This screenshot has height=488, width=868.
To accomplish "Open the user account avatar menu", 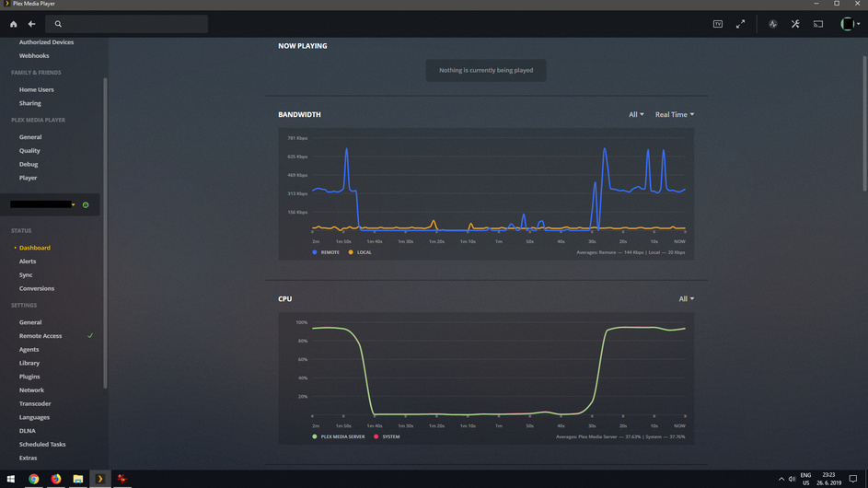I will 850,24.
